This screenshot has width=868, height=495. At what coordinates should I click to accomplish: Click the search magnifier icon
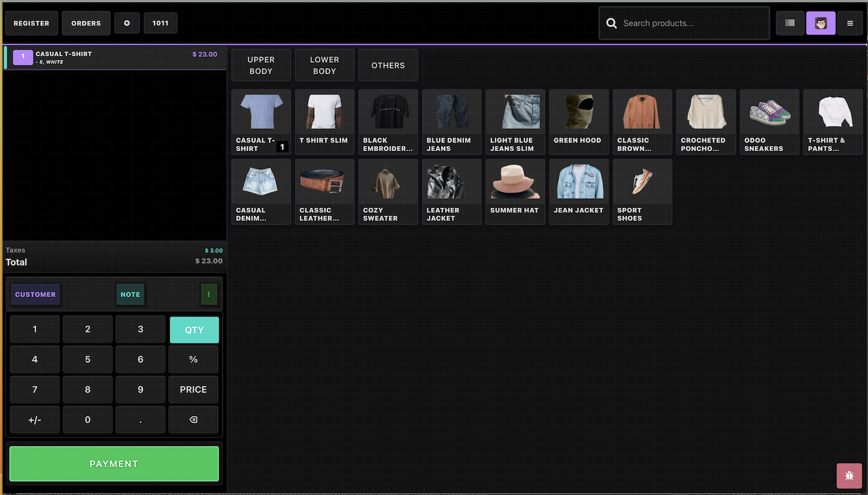tap(611, 23)
